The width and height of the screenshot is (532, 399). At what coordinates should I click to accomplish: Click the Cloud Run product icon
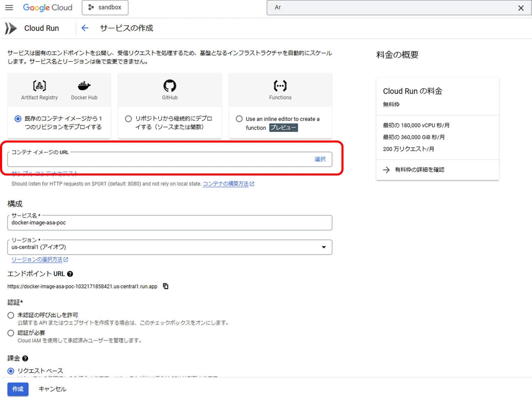[11, 28]
